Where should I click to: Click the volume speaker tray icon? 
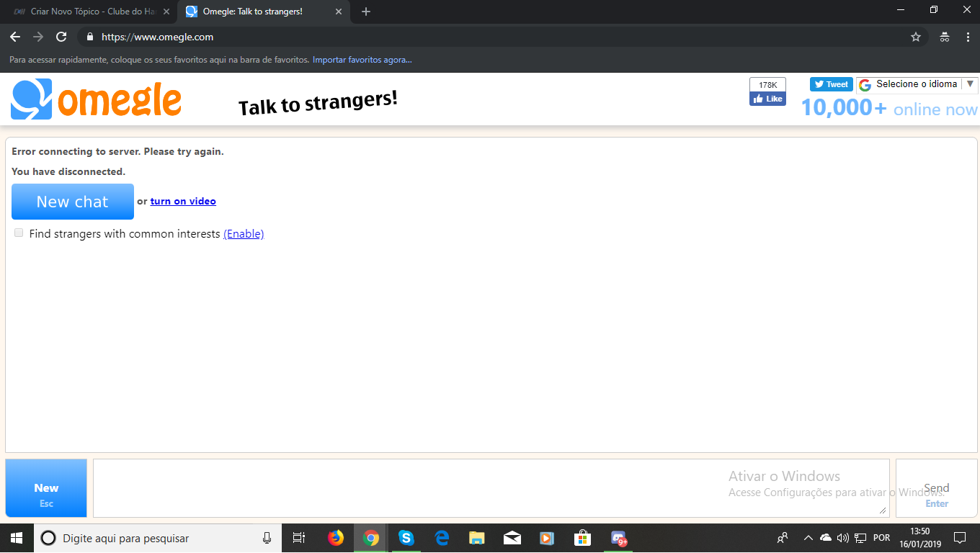point(843,538)
